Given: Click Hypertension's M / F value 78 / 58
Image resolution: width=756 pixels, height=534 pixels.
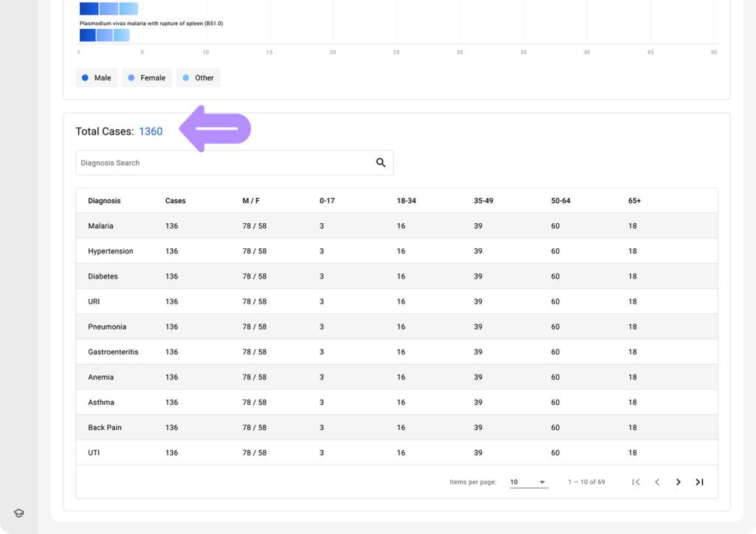Looking at the screenshot, I should 254,251.
